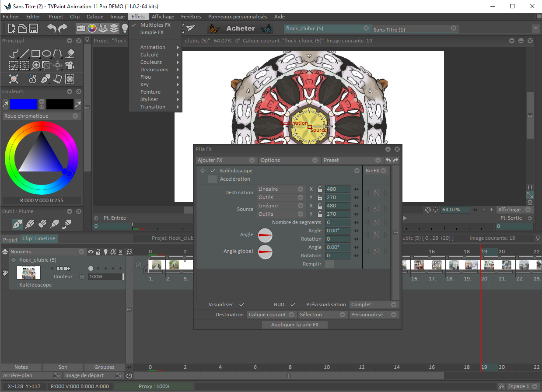Click the blue foreground color swatch
The image size is (542, 392).
click(24, 104)
